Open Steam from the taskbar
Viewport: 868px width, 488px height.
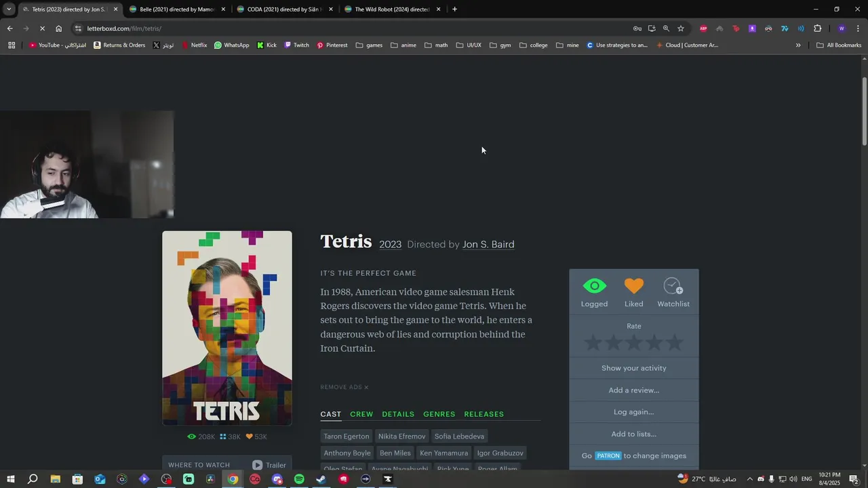point(321,479)
